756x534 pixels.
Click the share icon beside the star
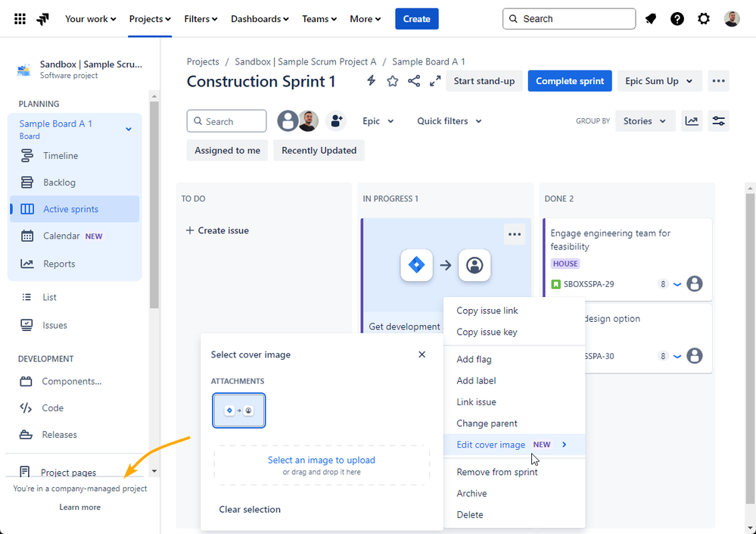pos(414,81)
